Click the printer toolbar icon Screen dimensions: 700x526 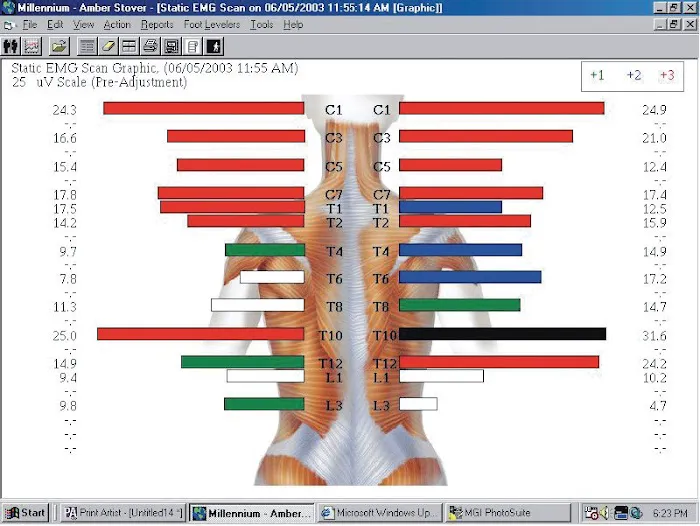(x=150, y=46)
